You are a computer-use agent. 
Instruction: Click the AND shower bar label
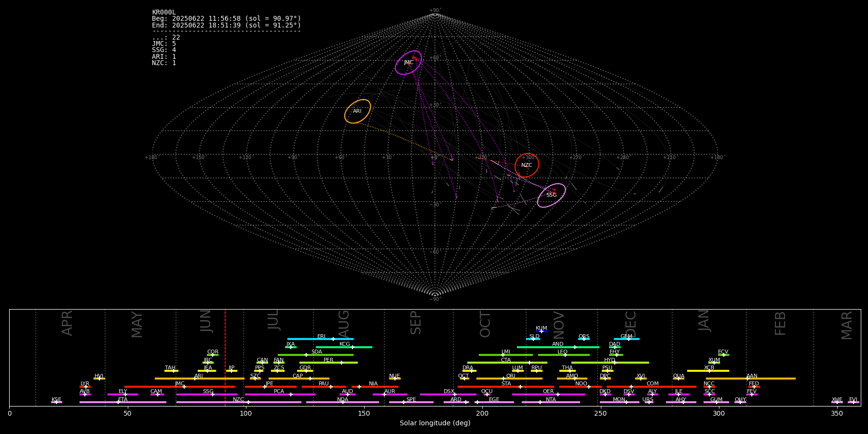tap(558, 344)
